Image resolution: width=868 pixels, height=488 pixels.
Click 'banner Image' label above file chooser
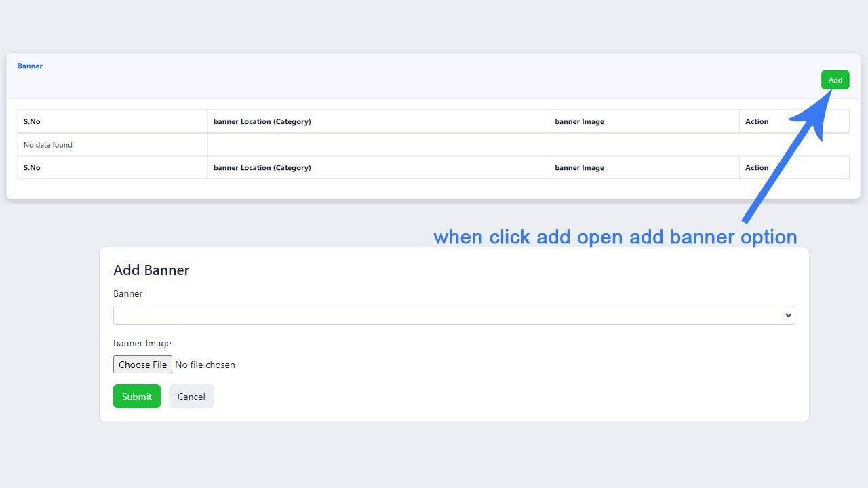(x=142, y=344)
